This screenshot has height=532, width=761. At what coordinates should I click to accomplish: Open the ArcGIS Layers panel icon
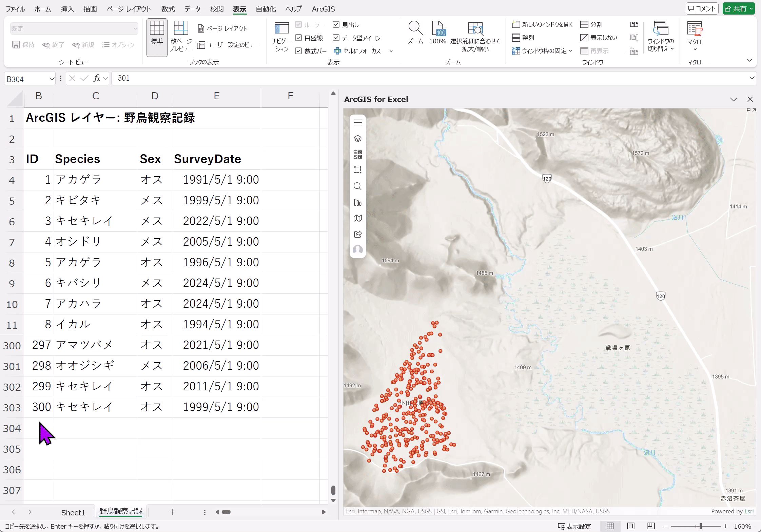(357, 139)
